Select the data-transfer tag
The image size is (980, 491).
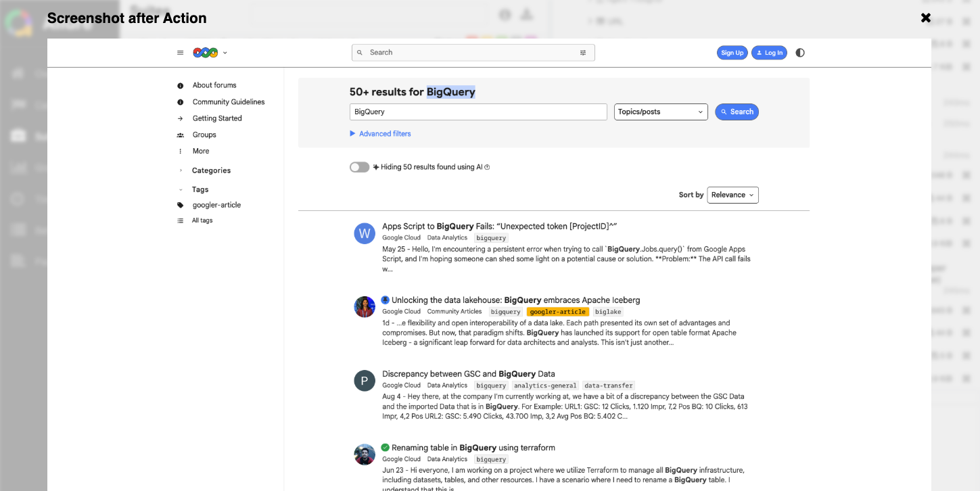(609, 385)
